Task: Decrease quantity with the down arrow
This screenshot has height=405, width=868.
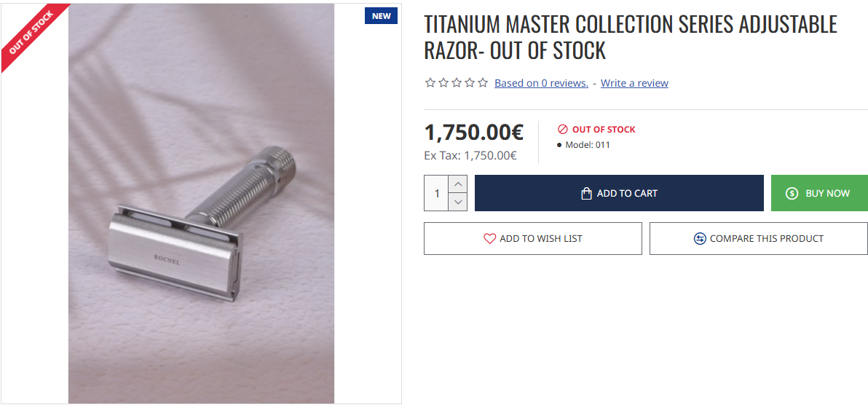Action: (x=458, y=202)
